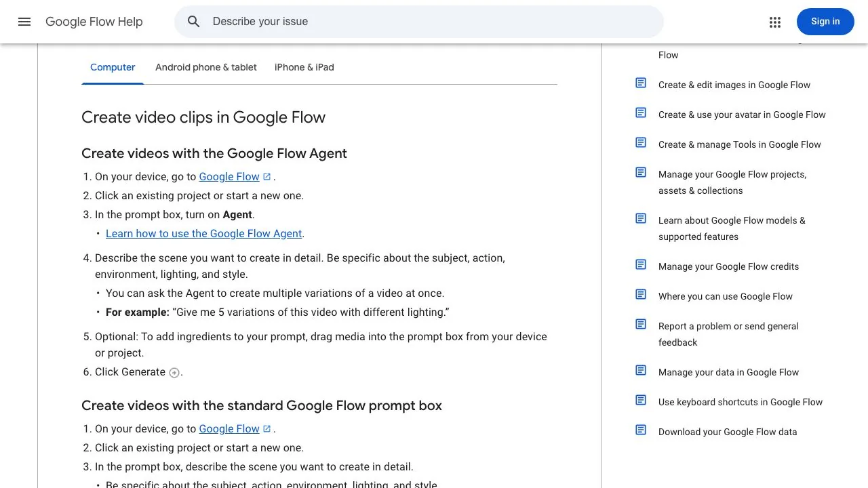Screen dimensions: 868x488
Task: Click article icon beside Learn about Flow models
Action: (641, 218)
